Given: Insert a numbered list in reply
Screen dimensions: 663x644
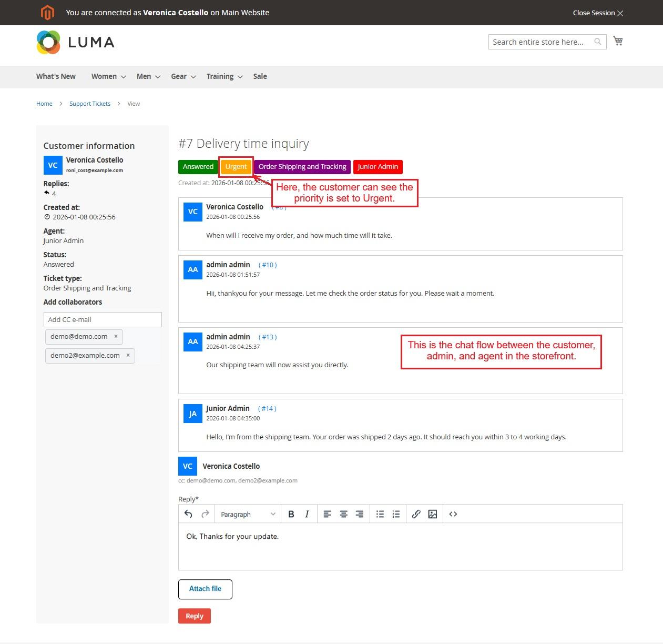Looking at the screenshot, I should 396,514.
